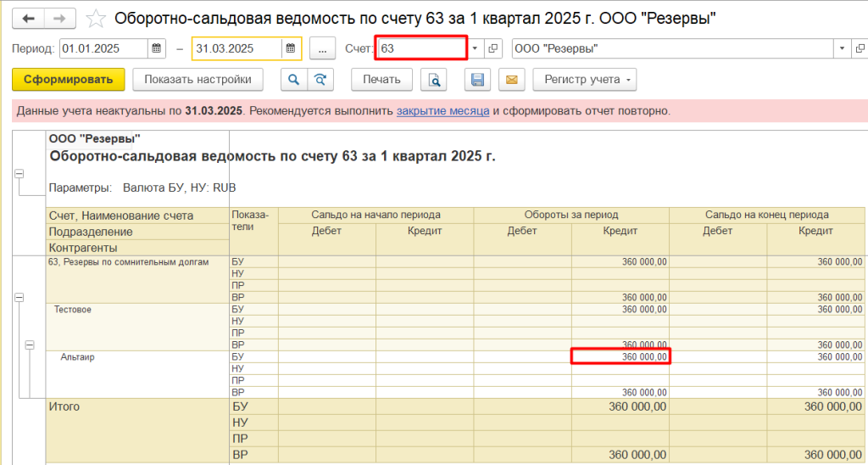Open print preview icon next to Печать
Viewport: 868px width, 465px height.
[434, 80]
